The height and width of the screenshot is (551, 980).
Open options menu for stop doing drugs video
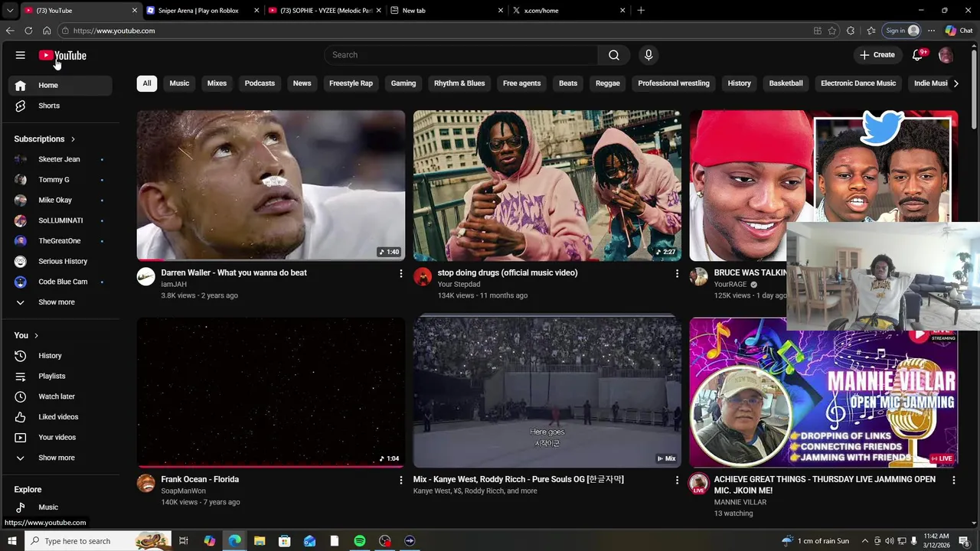(677, 273)
